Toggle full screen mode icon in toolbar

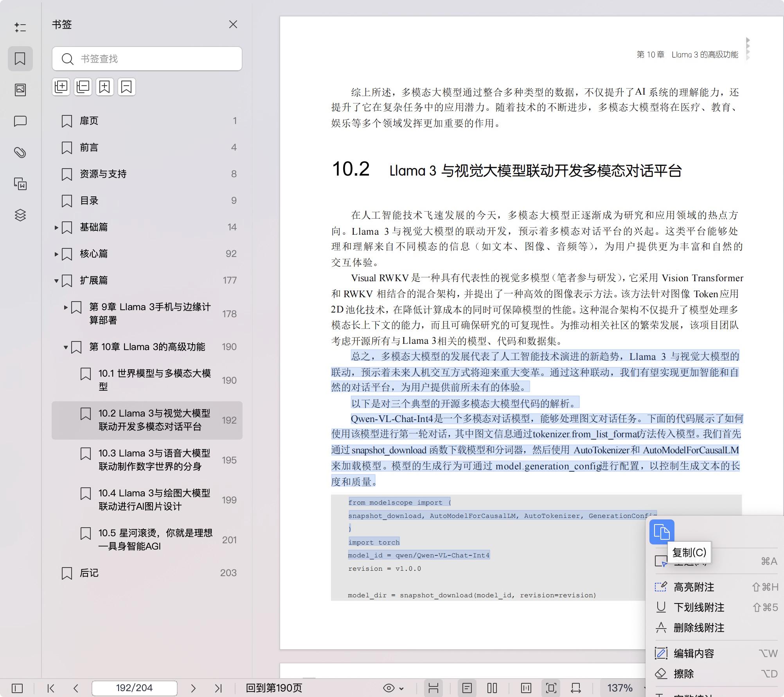click(x=551, y=688)
